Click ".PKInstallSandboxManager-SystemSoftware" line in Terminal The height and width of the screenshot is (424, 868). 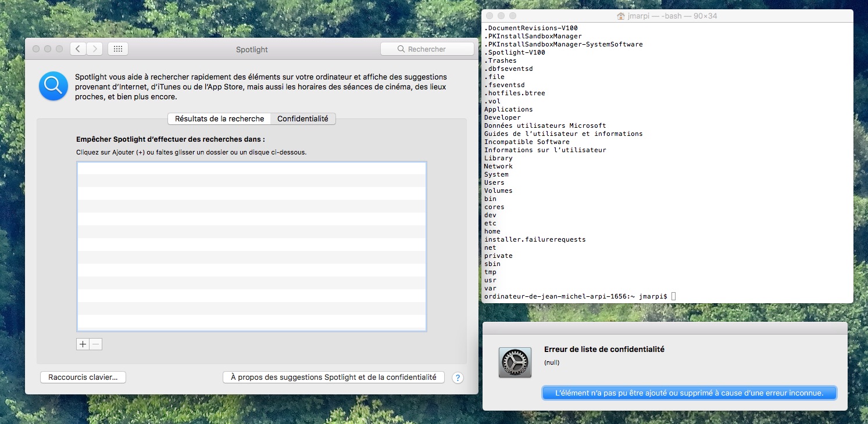[x=563, y=44]
